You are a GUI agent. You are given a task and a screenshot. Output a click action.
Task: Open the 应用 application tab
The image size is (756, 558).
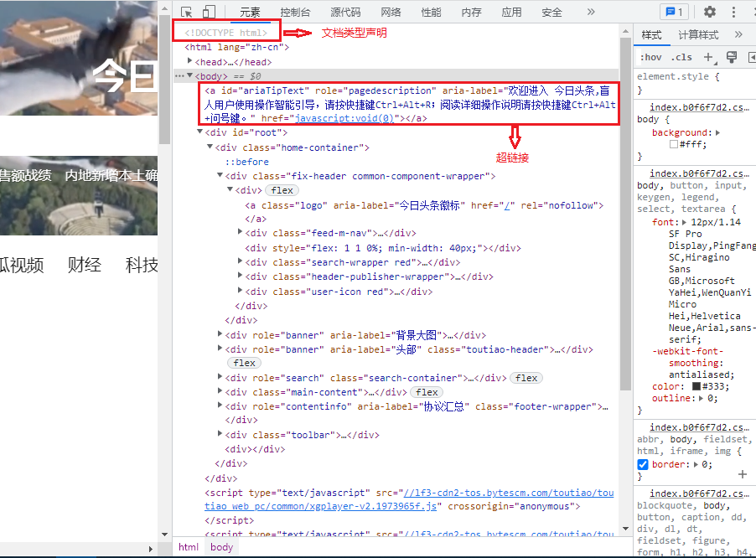[511, 12]
